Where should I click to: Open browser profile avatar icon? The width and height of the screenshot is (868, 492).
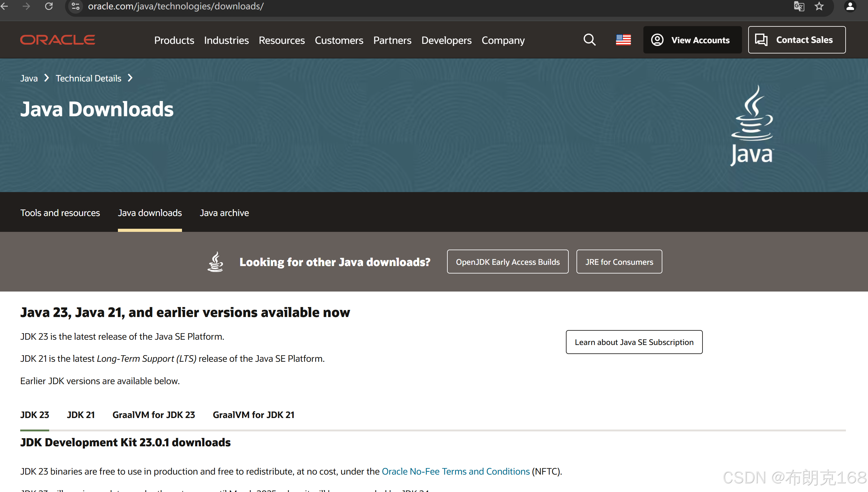coord(850,6)
